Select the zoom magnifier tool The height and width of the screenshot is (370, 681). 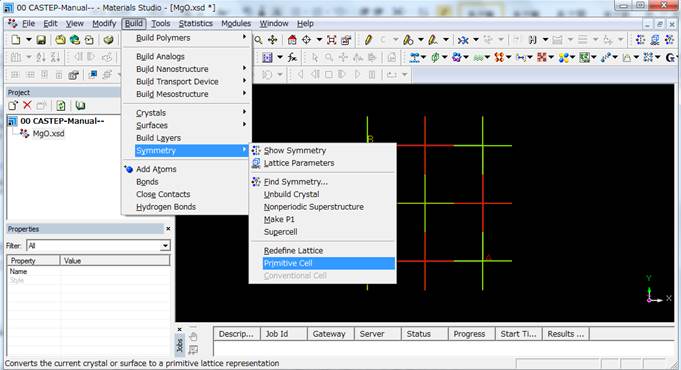(x=258, y=40)
